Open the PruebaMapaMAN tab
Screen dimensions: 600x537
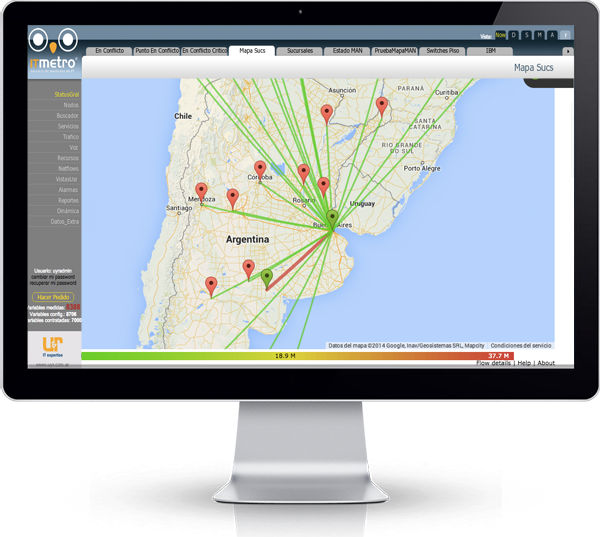click(x=395, y=51)
